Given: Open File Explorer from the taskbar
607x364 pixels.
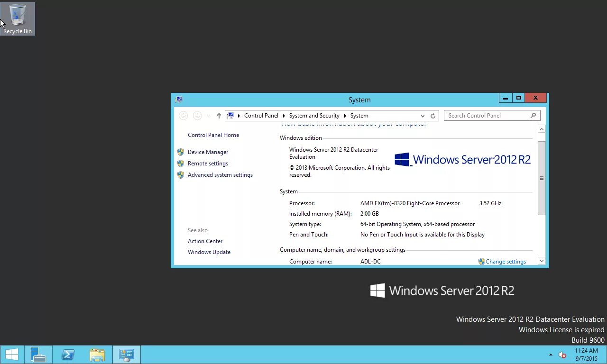Looking at the screenshot, I should [97, 355].
